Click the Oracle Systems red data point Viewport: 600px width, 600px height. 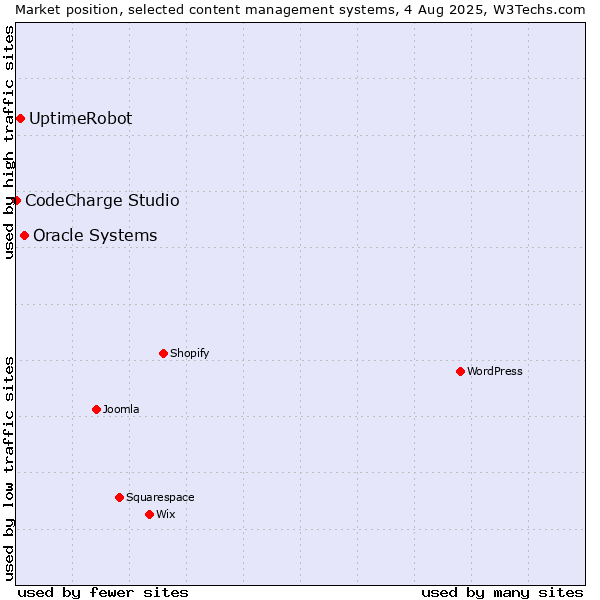pos(24,235)
